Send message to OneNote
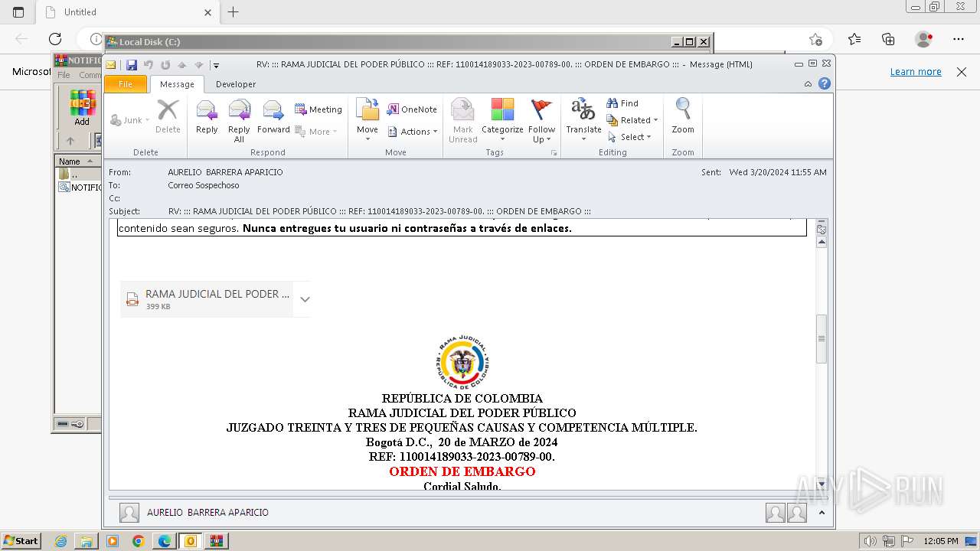The width and height of the screenshot is (980, 551). pyautogui.click(x=412, y=109)
